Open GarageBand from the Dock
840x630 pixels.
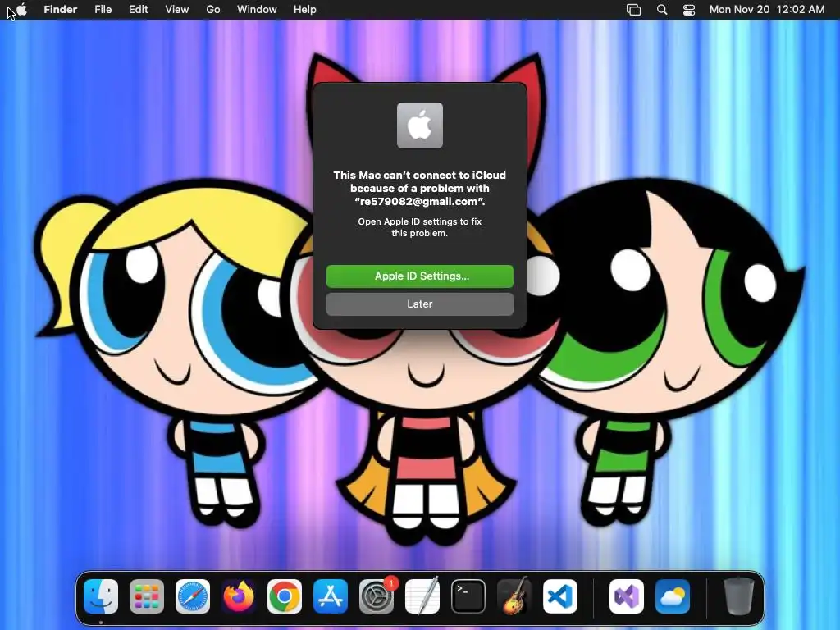(514, 596)
